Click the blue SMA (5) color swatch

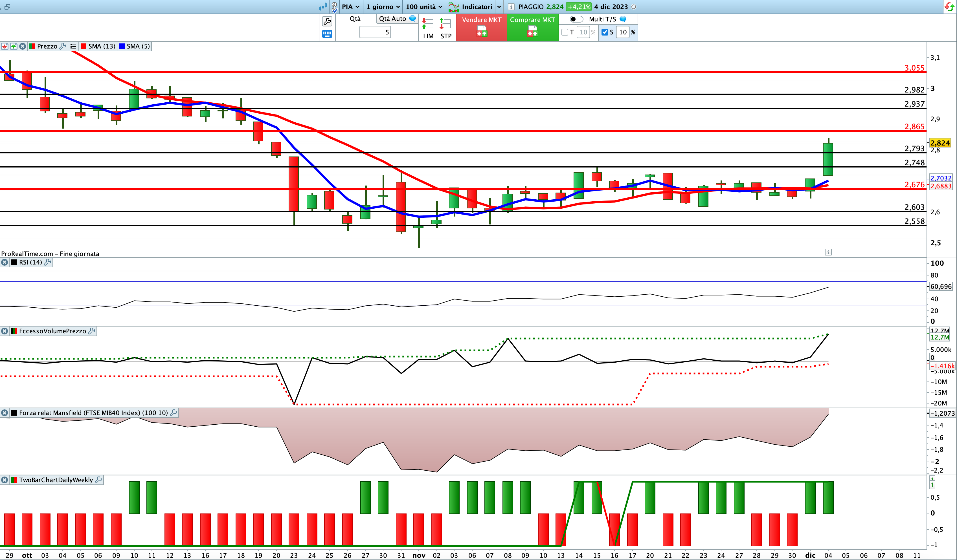tap(122, 46)
